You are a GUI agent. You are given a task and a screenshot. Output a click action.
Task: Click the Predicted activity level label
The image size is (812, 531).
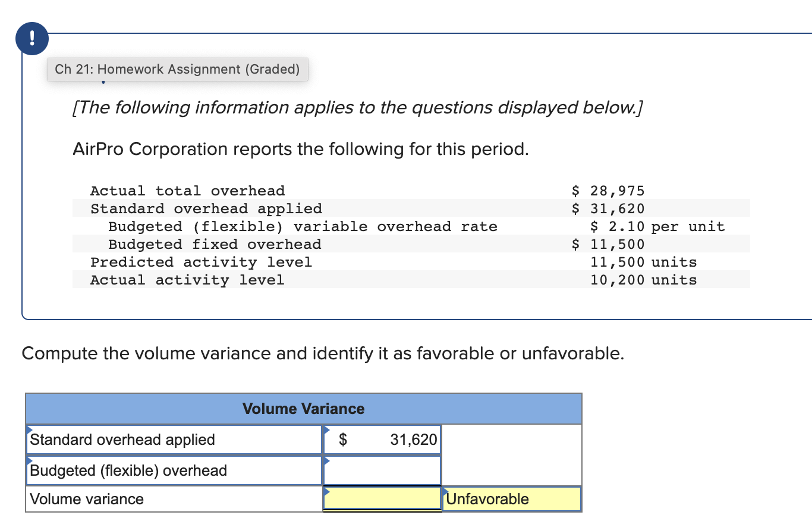pos(201,262)
